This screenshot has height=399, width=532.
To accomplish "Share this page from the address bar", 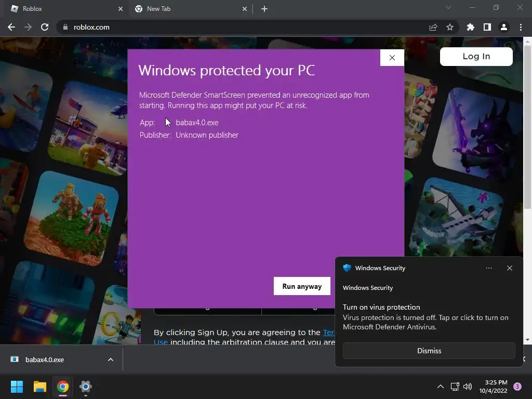I will pos(433,27).
